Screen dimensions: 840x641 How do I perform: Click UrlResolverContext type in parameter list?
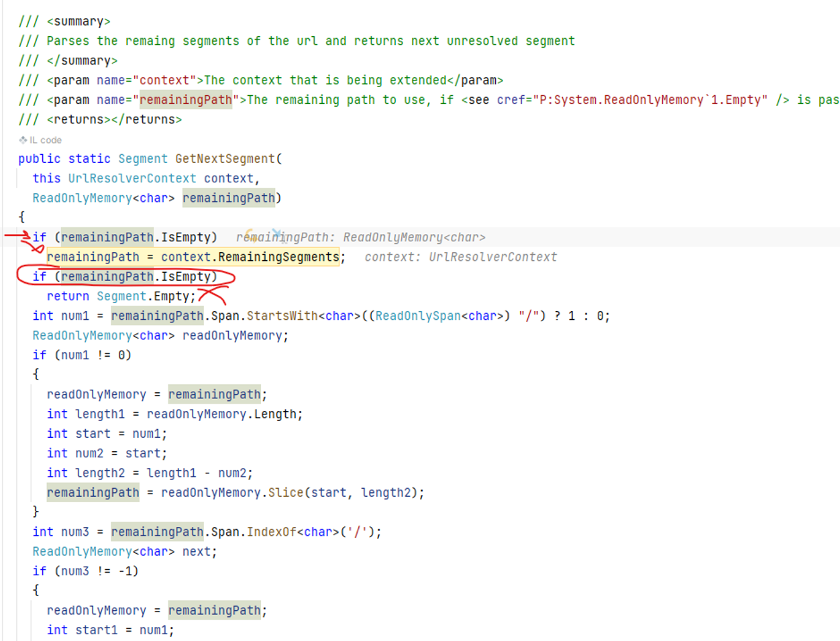coord(132,178)
